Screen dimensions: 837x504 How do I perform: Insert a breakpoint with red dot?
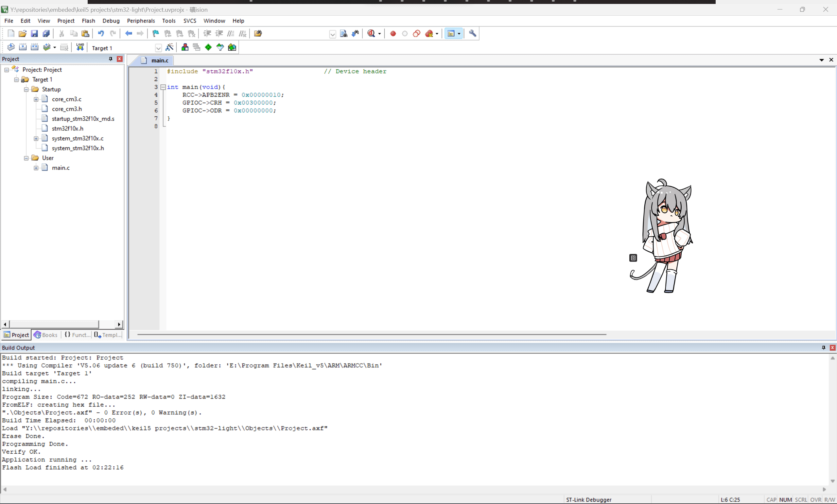(393, 33)
